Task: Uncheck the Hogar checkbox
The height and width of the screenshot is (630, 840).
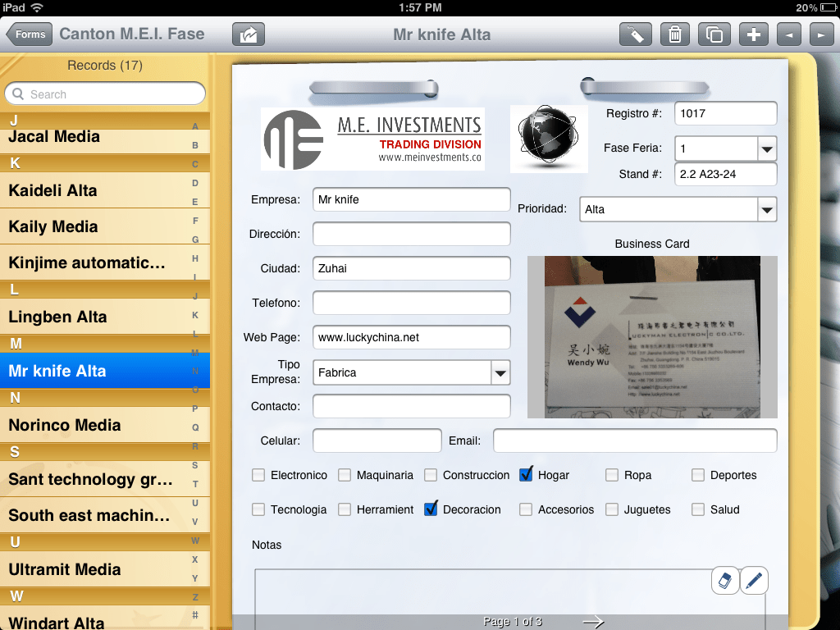Action: pyautogui.click(x=525, y=474)
